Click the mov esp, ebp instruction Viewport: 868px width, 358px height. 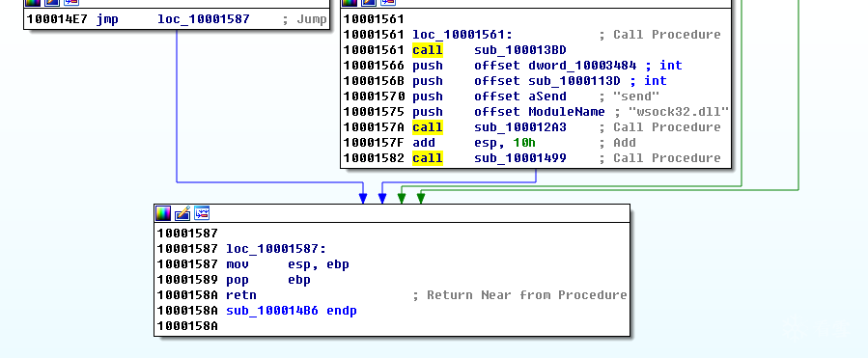point(288,264)
